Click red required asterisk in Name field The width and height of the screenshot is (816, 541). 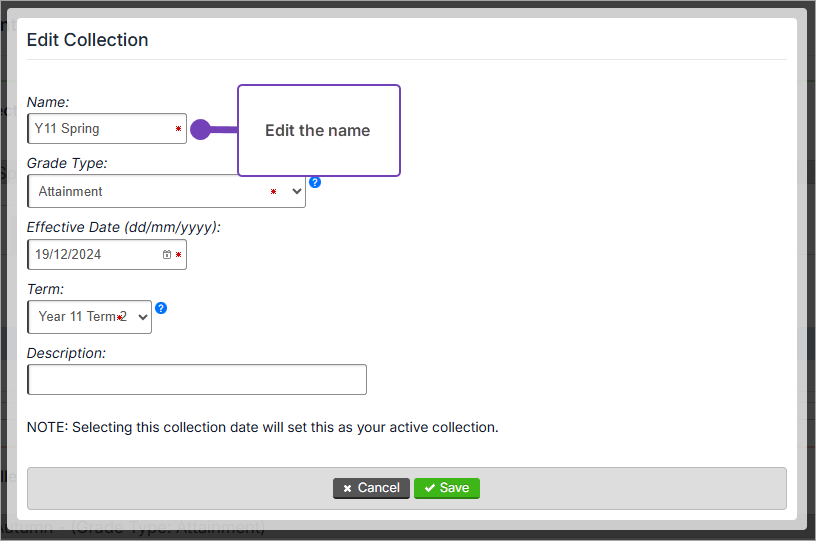click(x=178, y=129)
